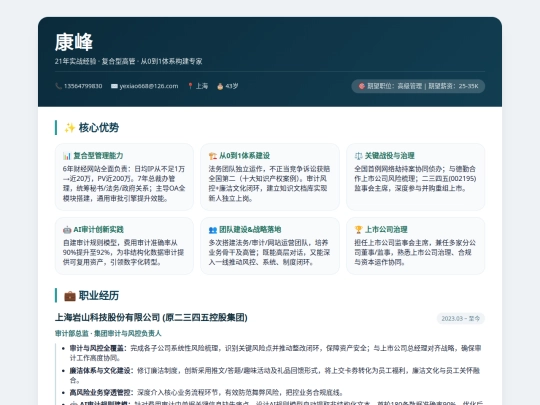Click the 团队建设&战略落地 card title
The height and width of the screenshot is (405, 540).
point(250,230)
